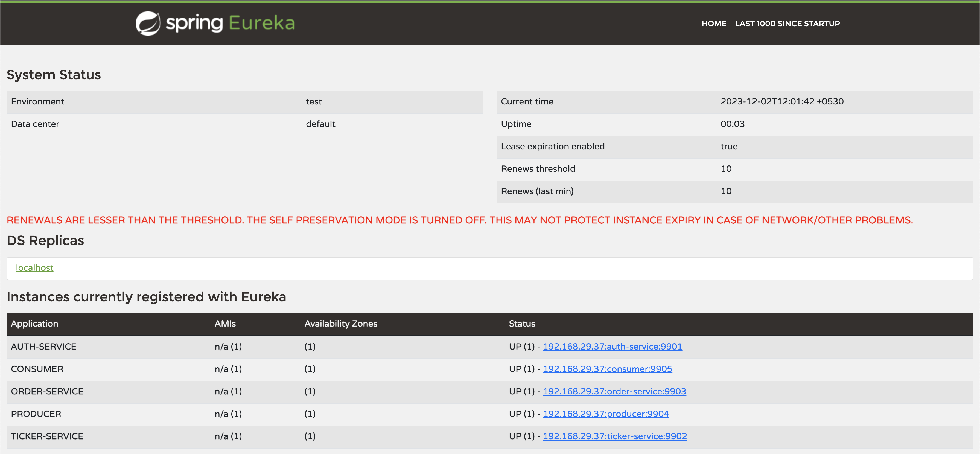This screenshot has width=980, height=454.
Task: Click the Availability Zones column header
Action: pyautogui.click(x=340, y=324)
